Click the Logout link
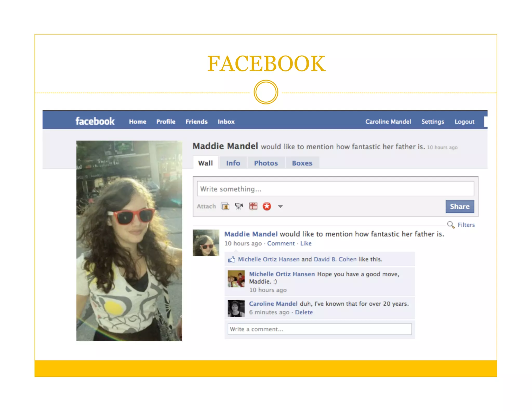The width and height of the screenshot is (532, 411). pyautogui.click(x=464, y=122)
